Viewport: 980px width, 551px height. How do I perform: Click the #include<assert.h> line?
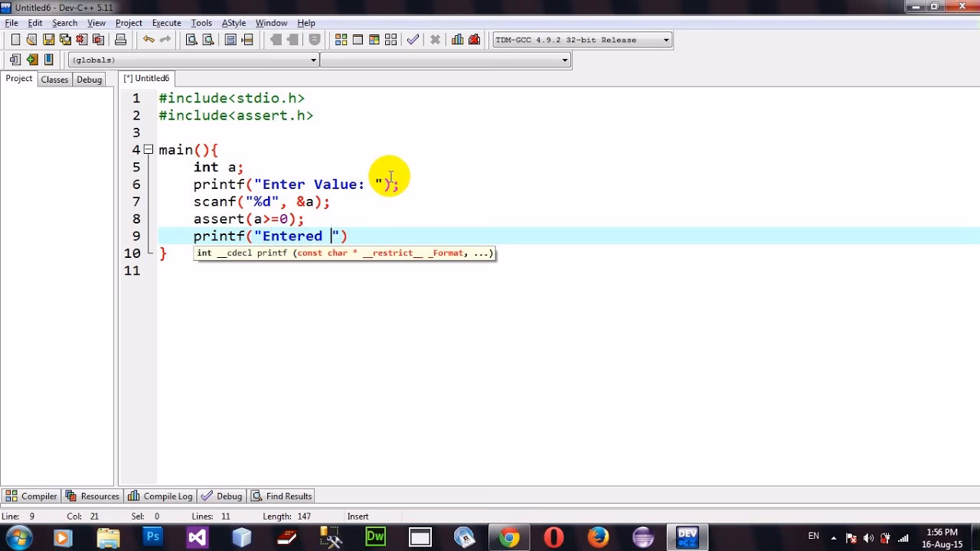(236, 116)
